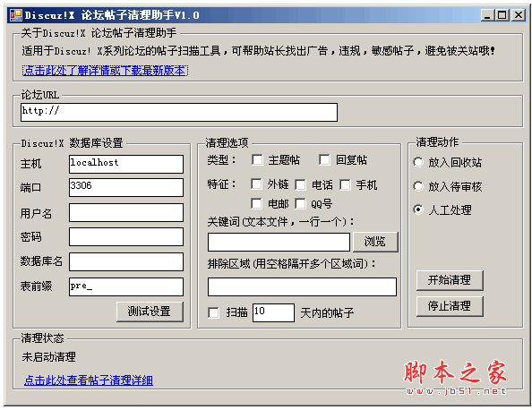Viewport: 532px width, 410px height.
Task: Open the 点击此处查看帖子清理详细 link
Action: [x=88, y=380]
